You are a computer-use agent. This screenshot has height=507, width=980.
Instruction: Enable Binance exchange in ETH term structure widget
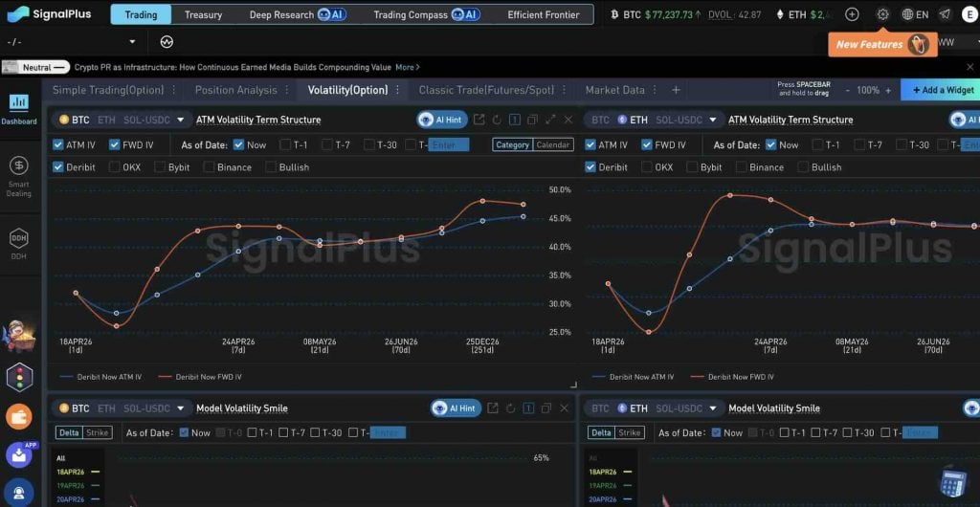pos(742,167)
